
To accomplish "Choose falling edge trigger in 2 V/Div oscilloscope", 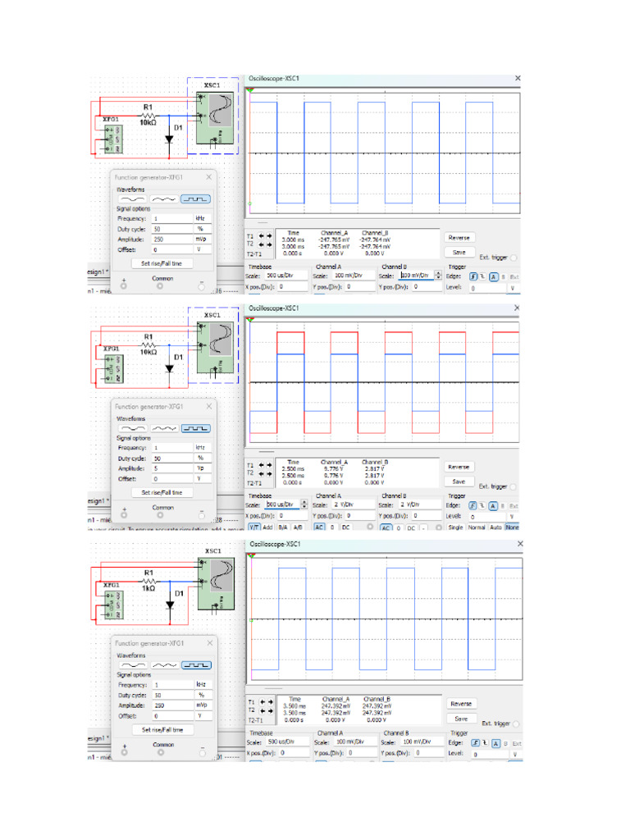I will point(482,505).
